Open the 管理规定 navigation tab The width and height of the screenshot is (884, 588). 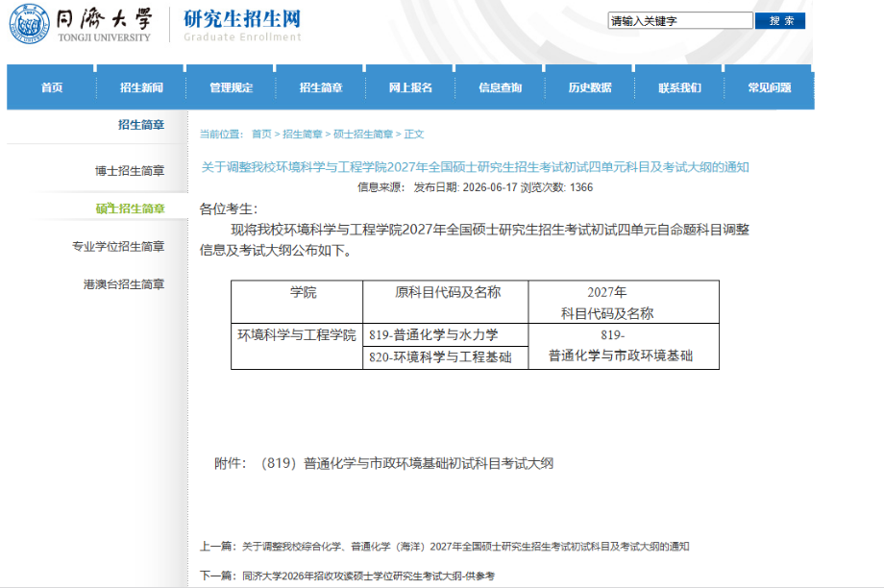[232, 87]
